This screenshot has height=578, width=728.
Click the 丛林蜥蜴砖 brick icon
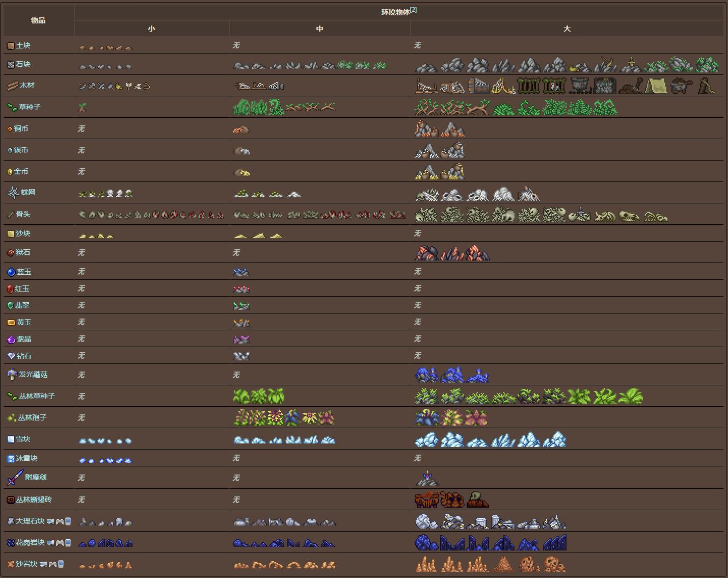click(10, 500)
